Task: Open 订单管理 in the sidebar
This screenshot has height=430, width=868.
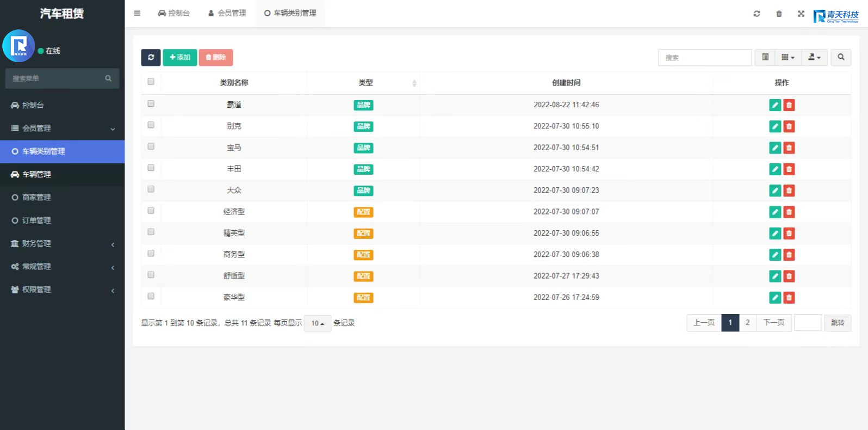Action: tap(62, 220)
